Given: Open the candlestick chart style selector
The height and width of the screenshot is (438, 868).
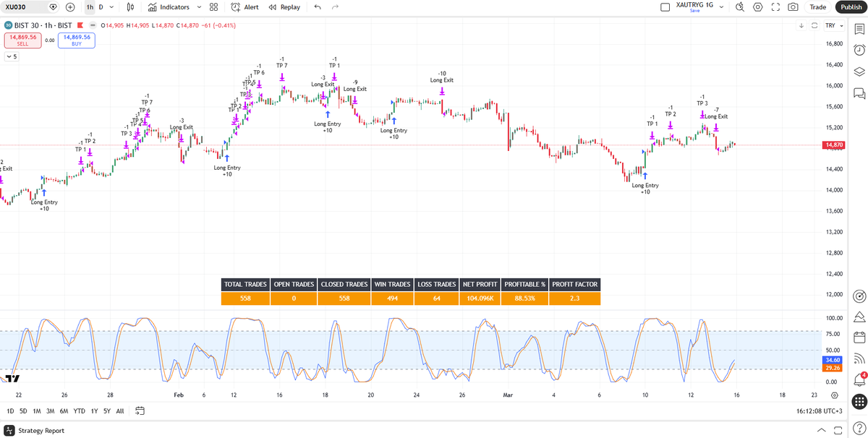Looking at the screenshot, I should (130, 7).
